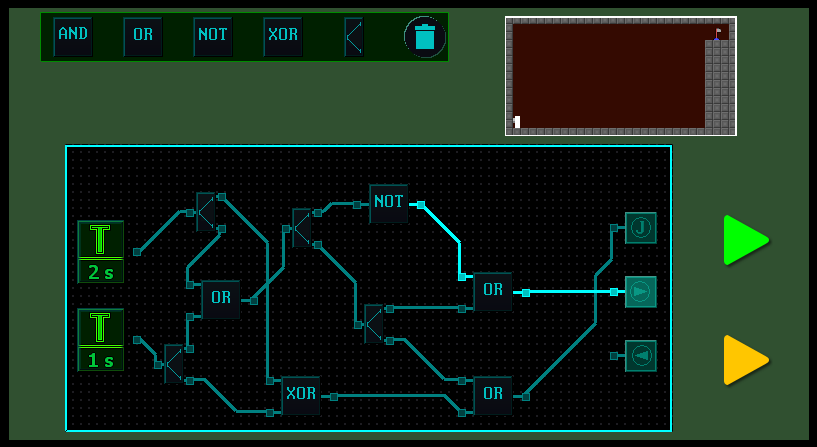Click the highlighted OR gate feeding move-right

point(493,291)
